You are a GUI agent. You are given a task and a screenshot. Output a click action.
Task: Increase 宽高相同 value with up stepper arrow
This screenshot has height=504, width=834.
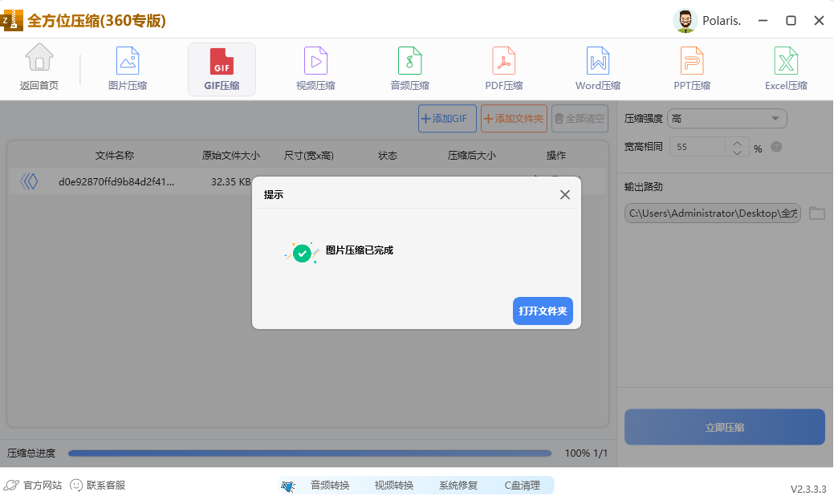[x=738, y=143]
